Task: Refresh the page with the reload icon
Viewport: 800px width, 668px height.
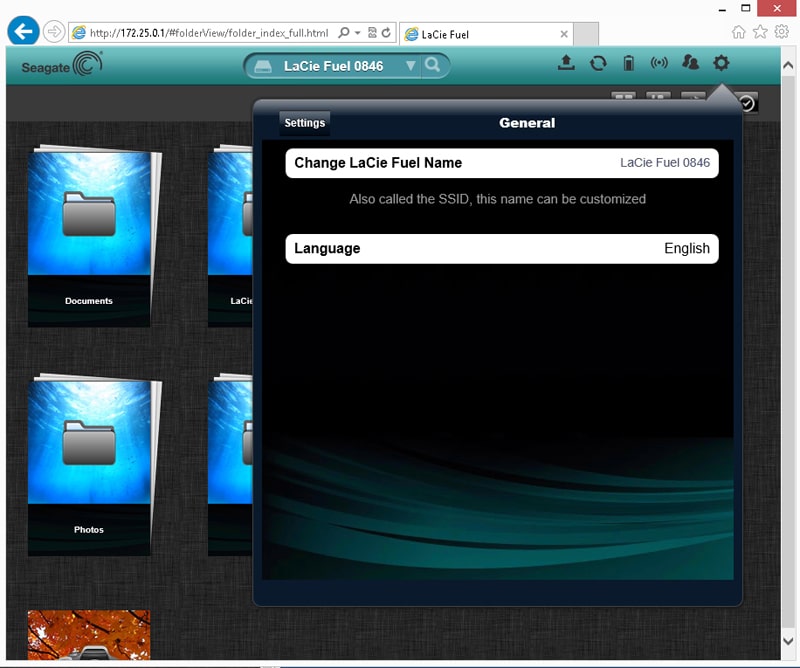Action: click(386, 33)
